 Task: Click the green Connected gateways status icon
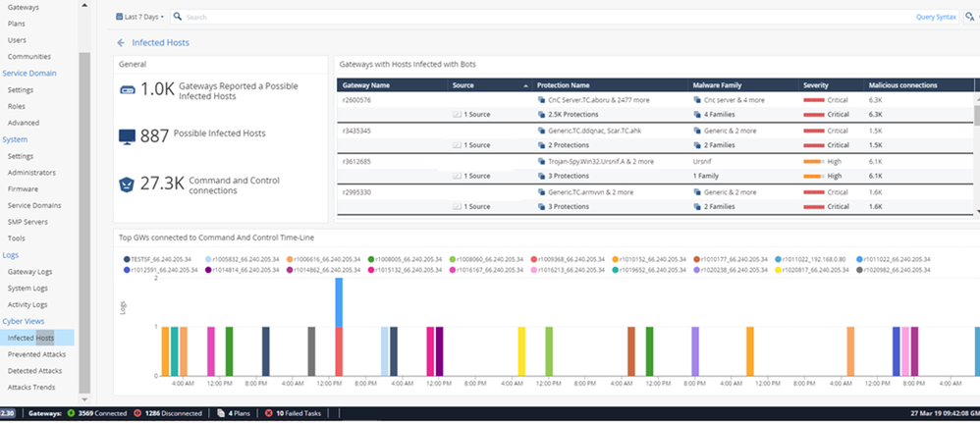pyautogui.click(x=71, y=414)
